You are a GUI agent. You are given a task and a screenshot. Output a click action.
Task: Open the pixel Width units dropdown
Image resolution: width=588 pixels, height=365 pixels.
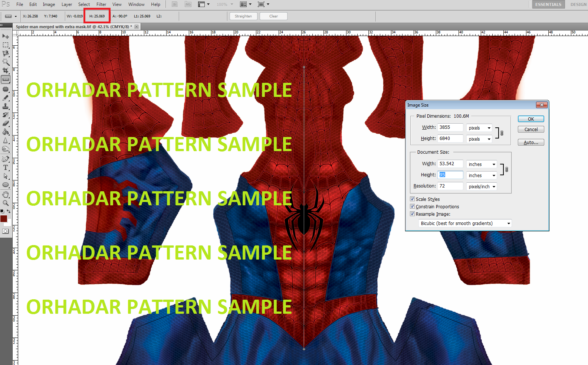479,128
